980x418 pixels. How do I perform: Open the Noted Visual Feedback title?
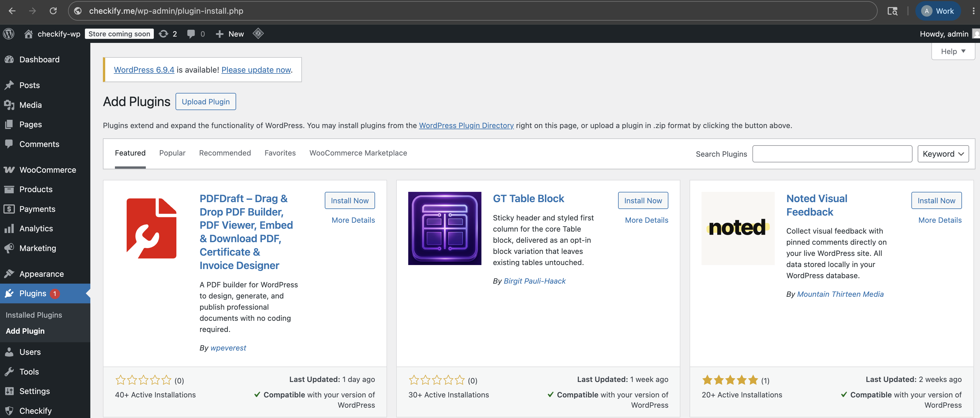817,205
